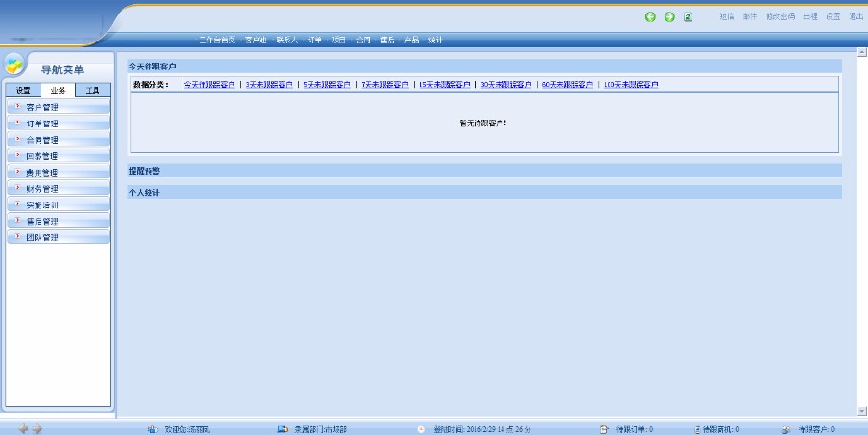Click the scrollbar down arrow
Screen dimensions: 868x435
[861, 411]
